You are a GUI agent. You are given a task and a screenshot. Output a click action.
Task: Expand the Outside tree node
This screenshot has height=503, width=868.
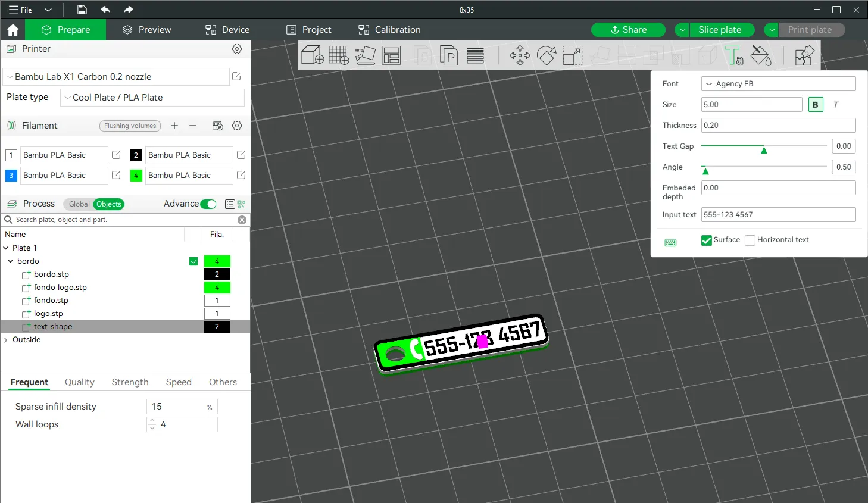(6, 340)
